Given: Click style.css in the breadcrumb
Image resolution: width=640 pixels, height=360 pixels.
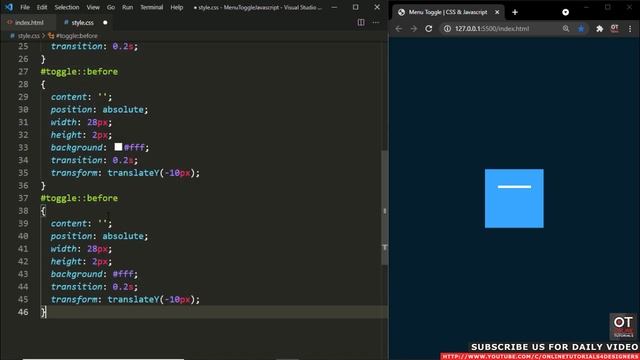Looking at the screenshot, I should [x=29, y=36].
